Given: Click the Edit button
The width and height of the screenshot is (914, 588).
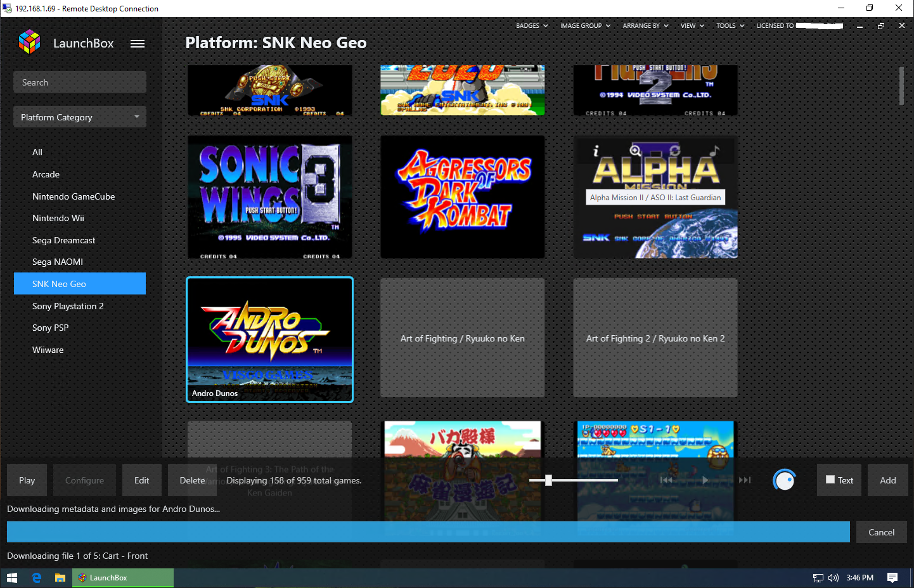Looking at the screenshot, I should (142, 480).
